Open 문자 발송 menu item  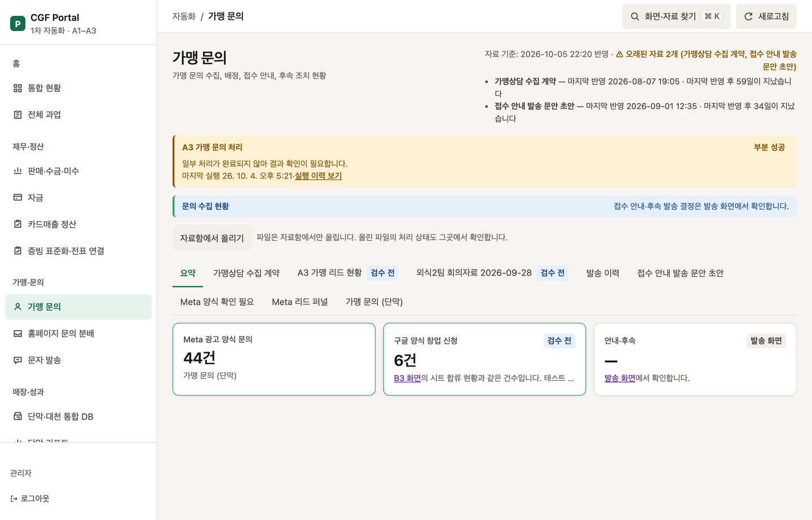(x=78, y=360)
